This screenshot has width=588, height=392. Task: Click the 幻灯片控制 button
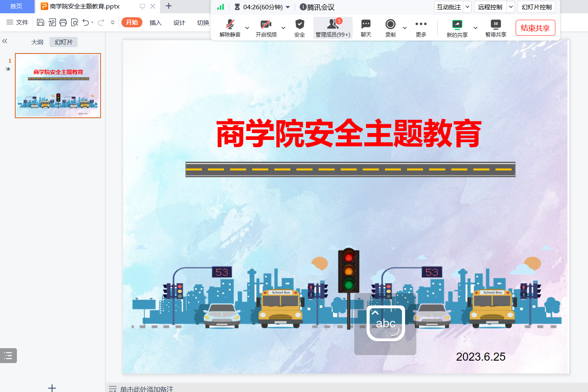536,7
